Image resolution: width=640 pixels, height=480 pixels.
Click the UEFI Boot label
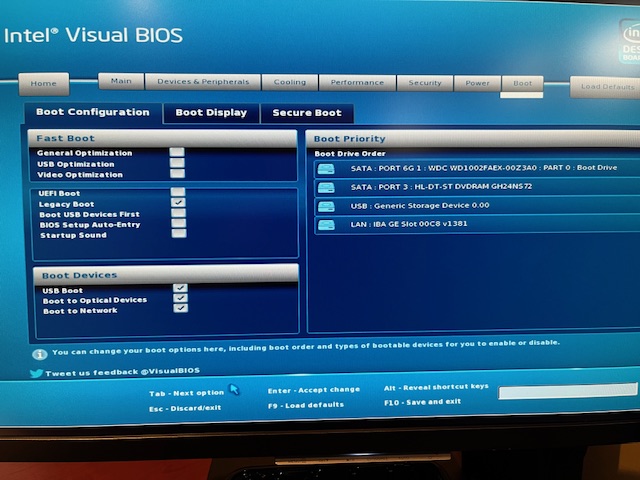click(59, 193)
